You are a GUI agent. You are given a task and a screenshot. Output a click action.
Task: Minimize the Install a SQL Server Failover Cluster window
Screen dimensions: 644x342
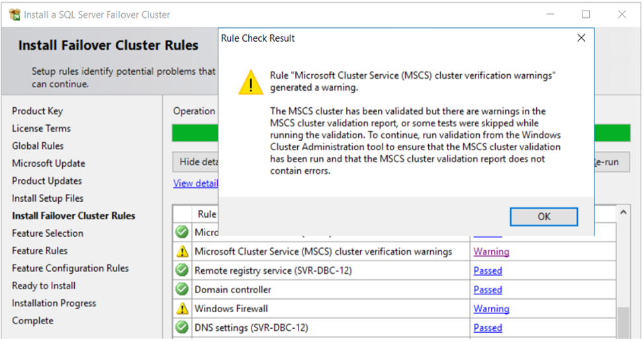(550, 15)
